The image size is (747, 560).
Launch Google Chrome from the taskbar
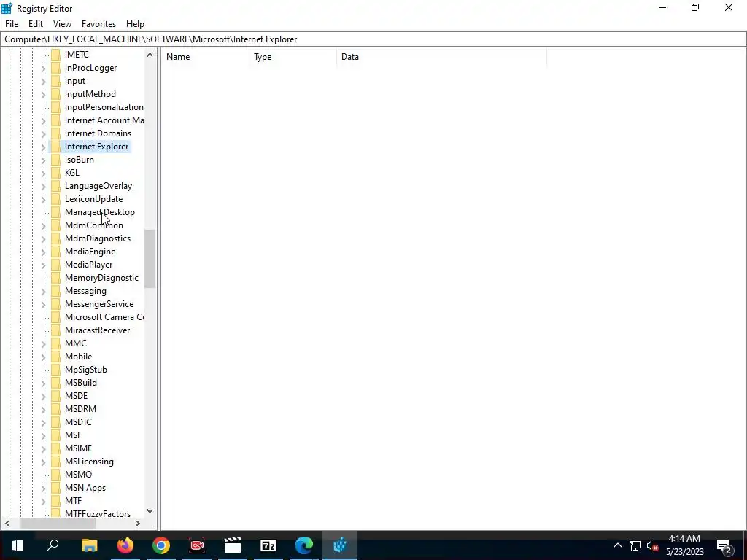pyautogui.click(x=161, y=545)
